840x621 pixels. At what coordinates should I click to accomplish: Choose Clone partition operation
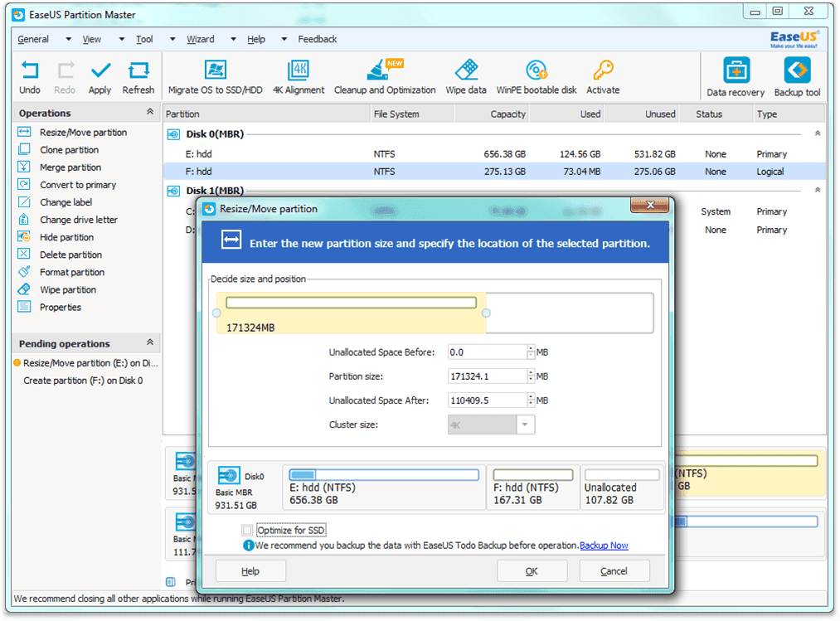pos(69,150)
